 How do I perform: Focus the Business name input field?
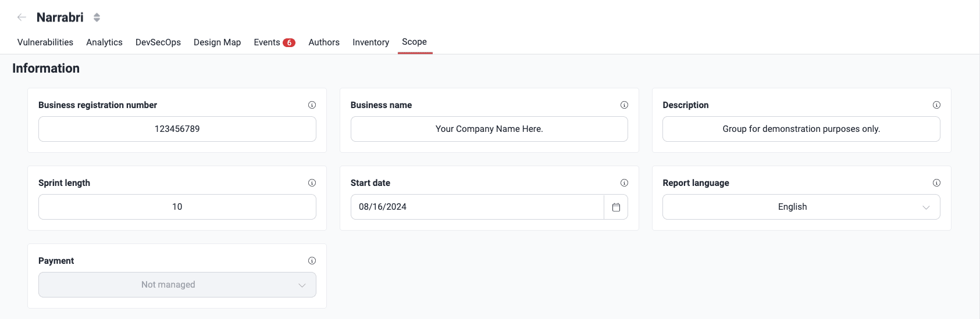pos(489,129)
